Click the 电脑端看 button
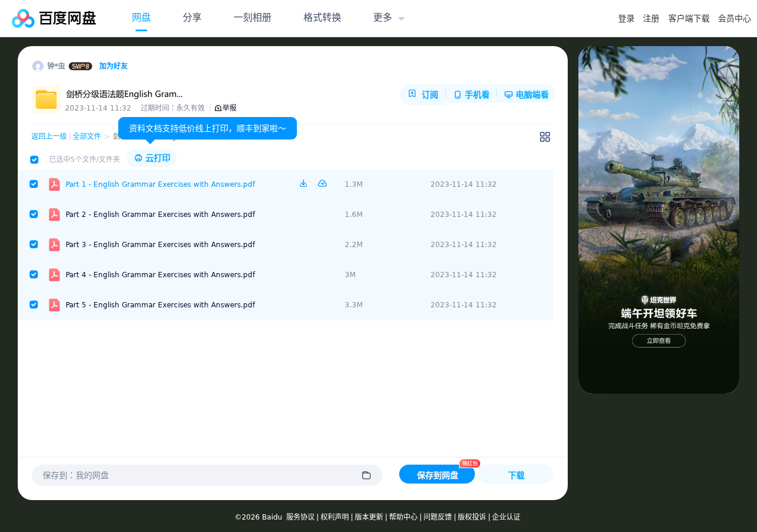This screenshot has height=532, width=757. click(x=526, y=95)
